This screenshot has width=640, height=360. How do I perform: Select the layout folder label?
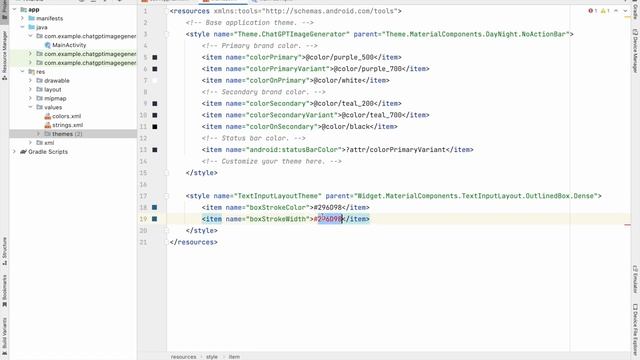click(53, 89)
